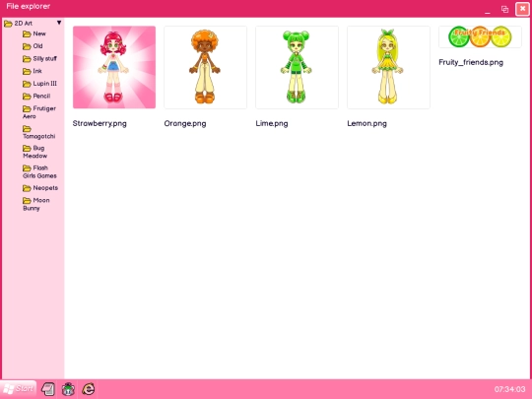Select the Lime character thumbnail
532x399 pixels.
point(297,67)
